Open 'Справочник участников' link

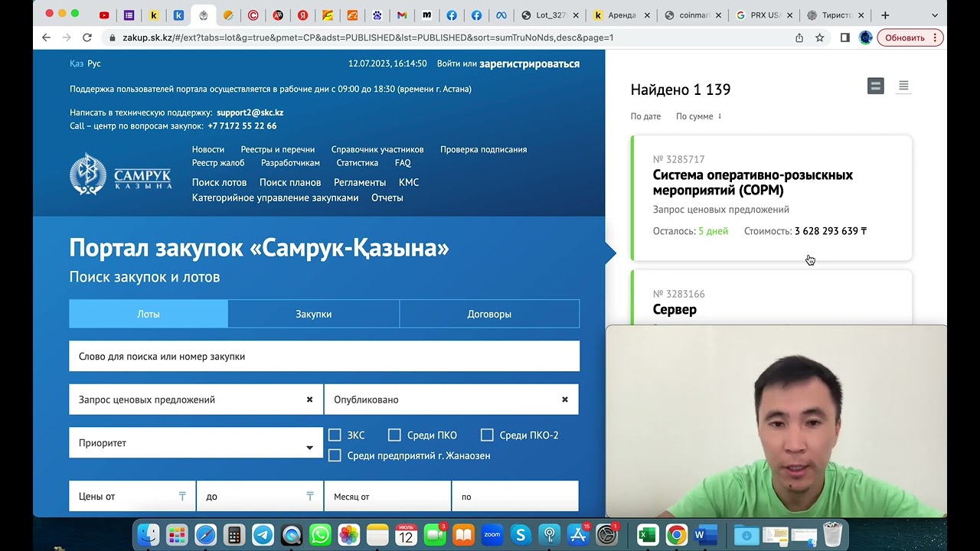point(377,149)
